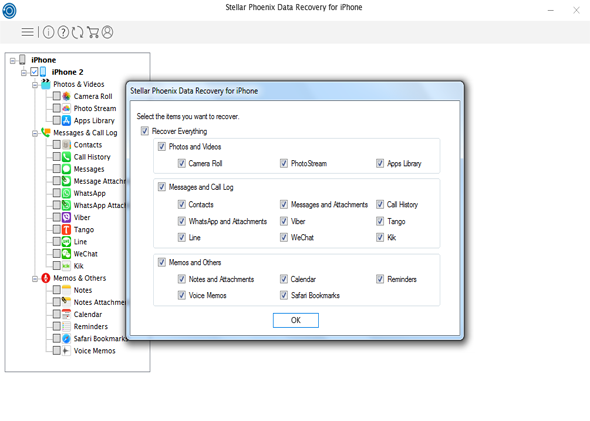Close the Stellar Phoenix main window
The height and width of the screenshot is (421, 590).
pos(576,11)
